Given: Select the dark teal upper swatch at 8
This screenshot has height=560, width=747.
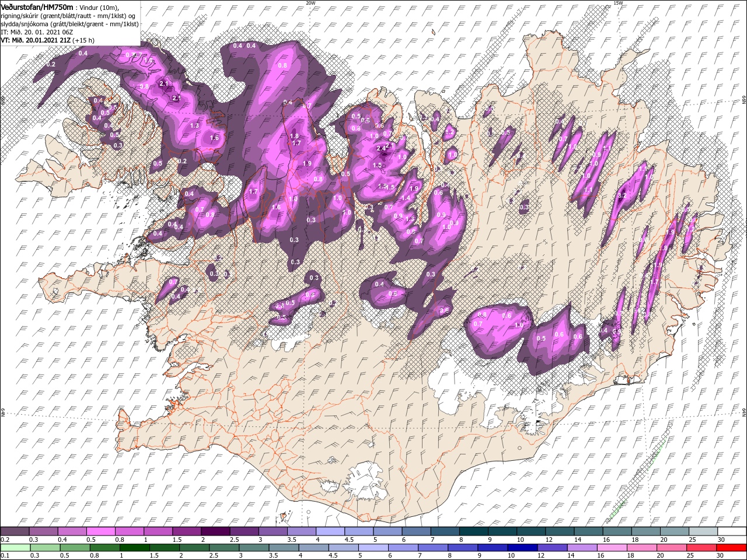Looking at the screenshot, I should coord(473,531).
